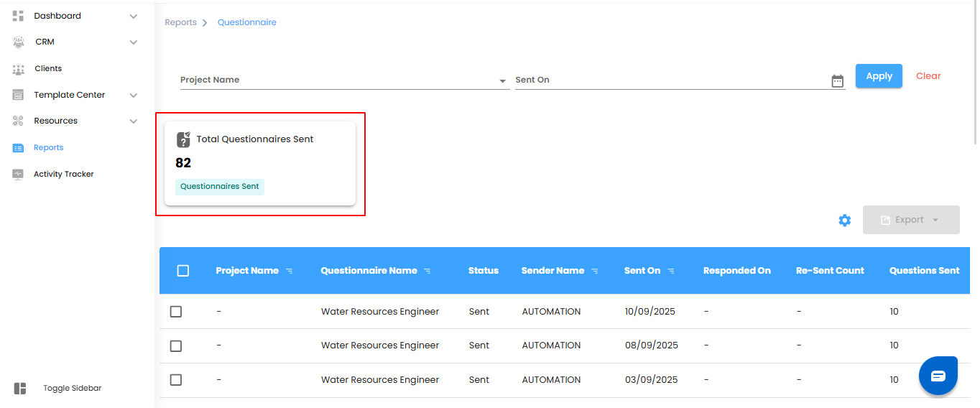Click the Responded On column header
The width and height of the screenshot is (980, 408).
click(x=737, y=271)
